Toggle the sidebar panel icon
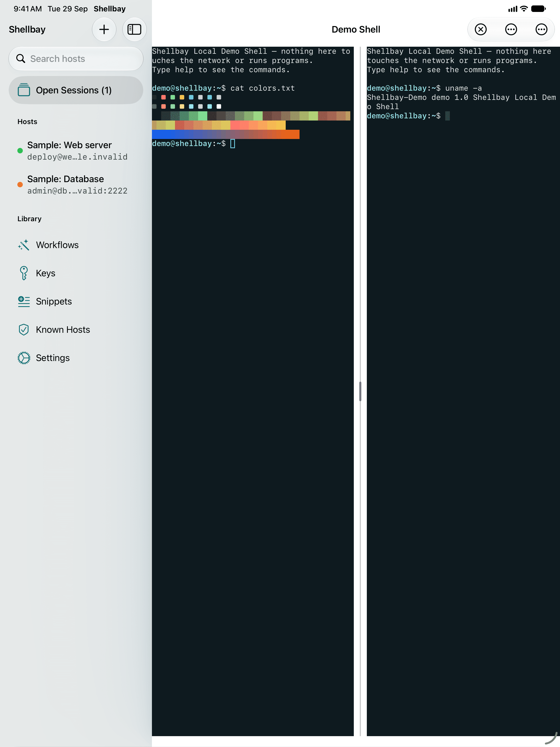Viewport: 560px width, 747px height. [x=134, y=29]
